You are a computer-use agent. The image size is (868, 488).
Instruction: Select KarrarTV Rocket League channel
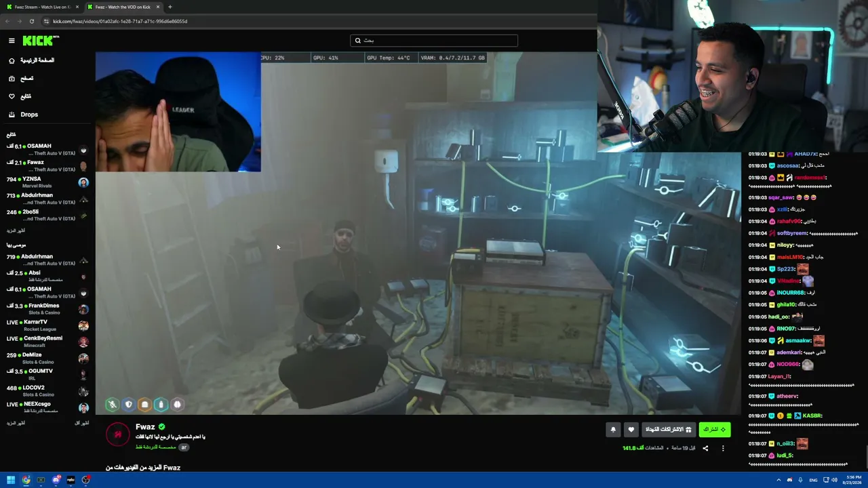[x=47, y=325]
